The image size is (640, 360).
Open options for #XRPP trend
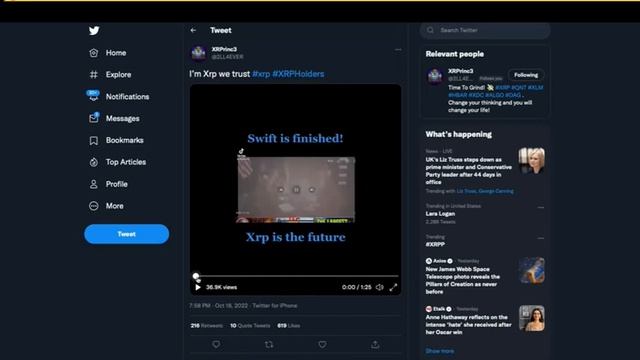[x=541, y=238]
